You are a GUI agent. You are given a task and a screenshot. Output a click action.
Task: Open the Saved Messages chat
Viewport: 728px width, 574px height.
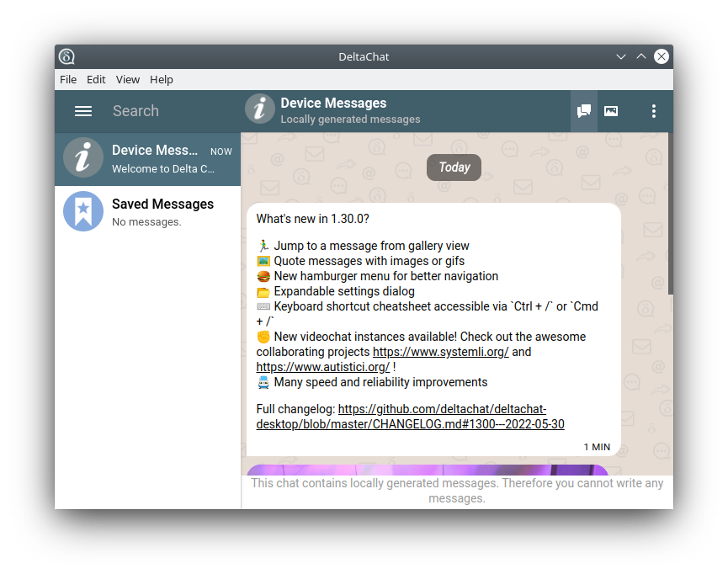162,211
